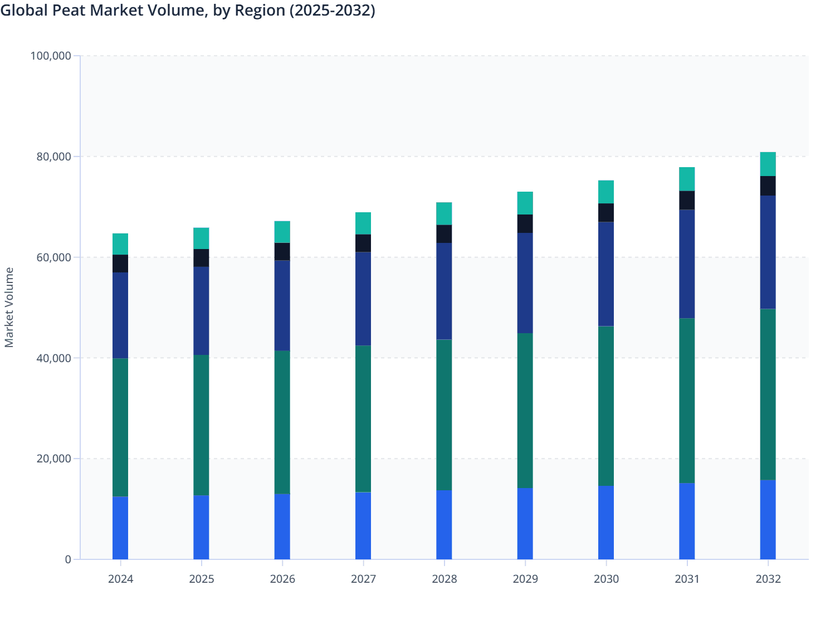Click the 60,000 axis tick label
This screenshot has height=624, width=840.
54,256
